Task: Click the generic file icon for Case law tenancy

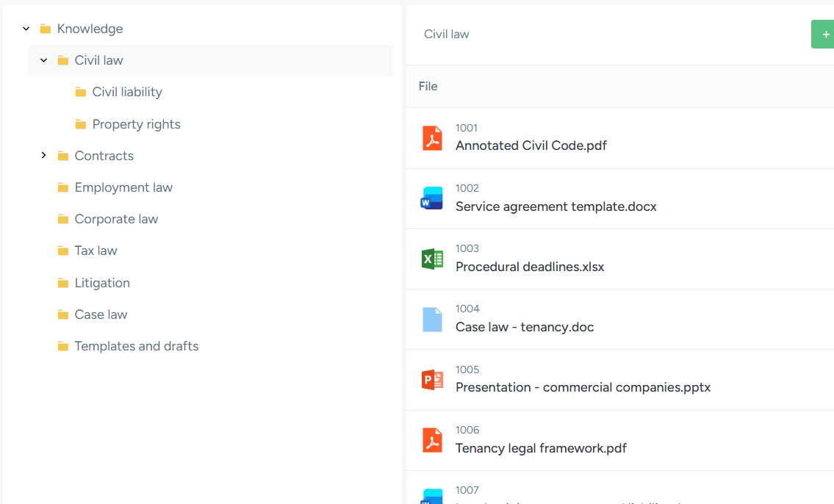Action: click(432, 320)
